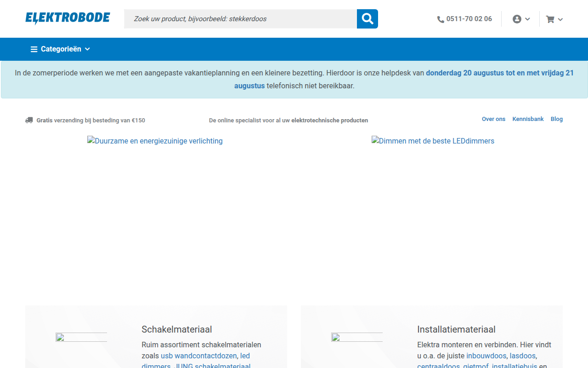Open the user account icon
Viewport: 588px width, 368px height.
point(517,19)
